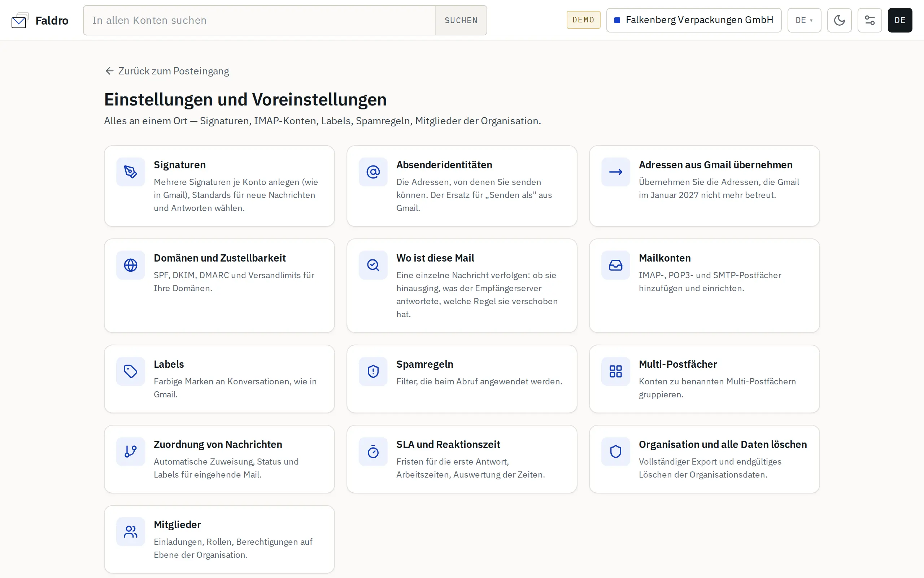The width and height of the screenshot is (924, 578).
Task: Click the Faldro brand name
Action: coord(52,21)
